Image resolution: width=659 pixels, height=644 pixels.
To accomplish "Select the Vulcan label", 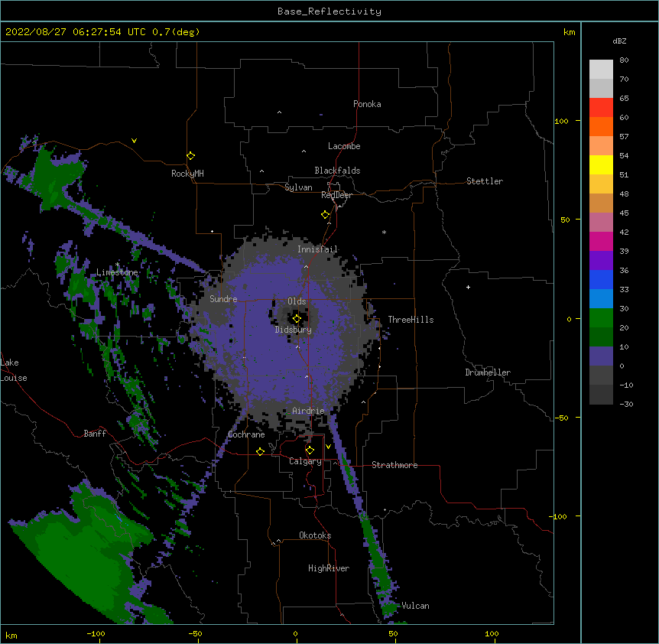I will (x=415, y=606).
